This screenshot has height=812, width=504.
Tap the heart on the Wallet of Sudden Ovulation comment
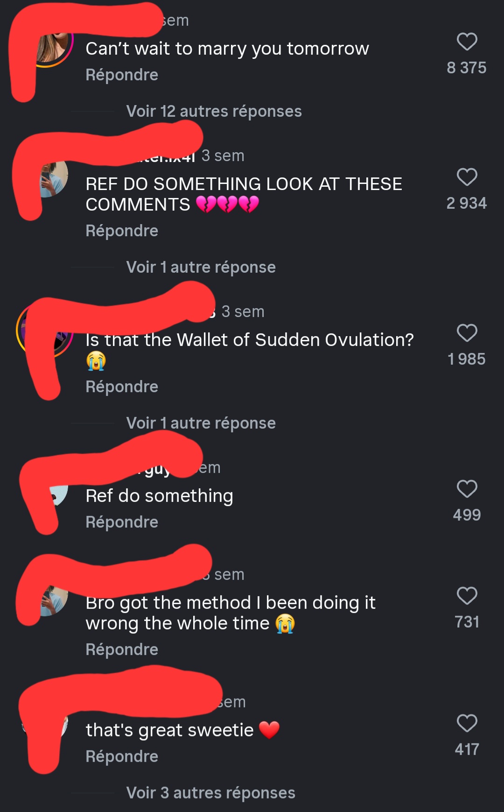coord(467,333)
